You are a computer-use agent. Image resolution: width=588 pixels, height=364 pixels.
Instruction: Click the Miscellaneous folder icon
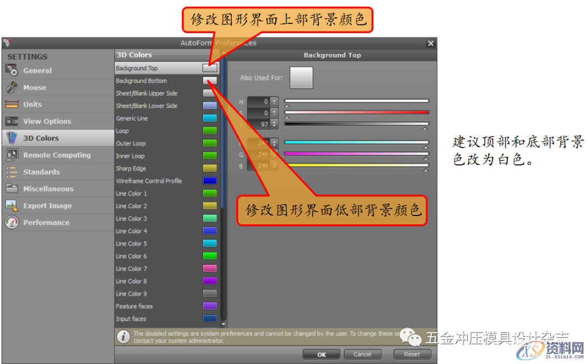pos(11,188)
